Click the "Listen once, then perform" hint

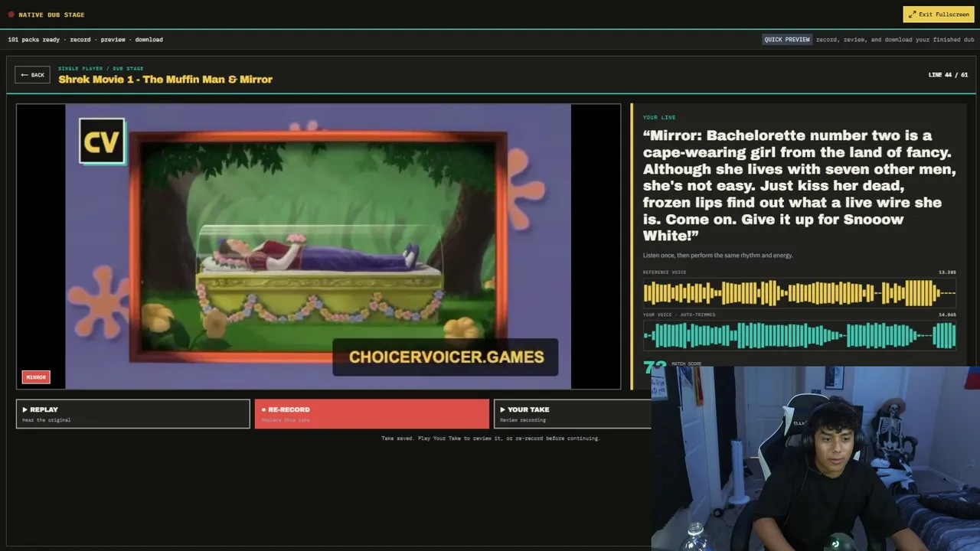pos(718,255)
